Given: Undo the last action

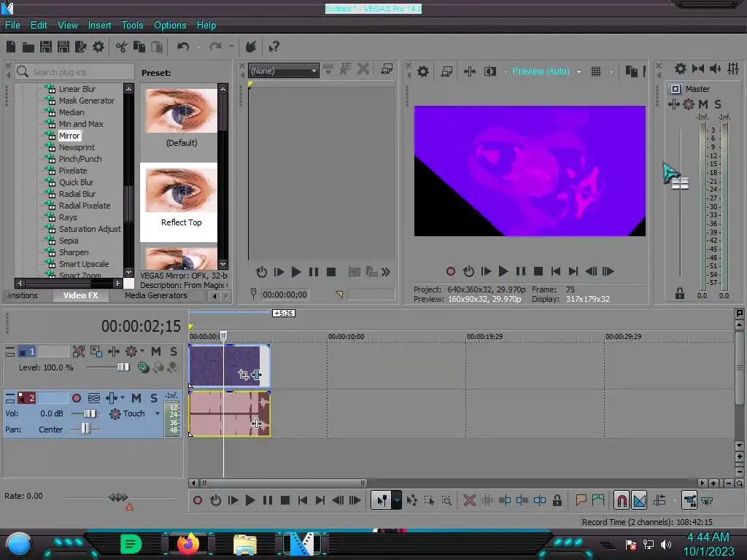Looking at the screenshot, I should click(x=183, y=47).
